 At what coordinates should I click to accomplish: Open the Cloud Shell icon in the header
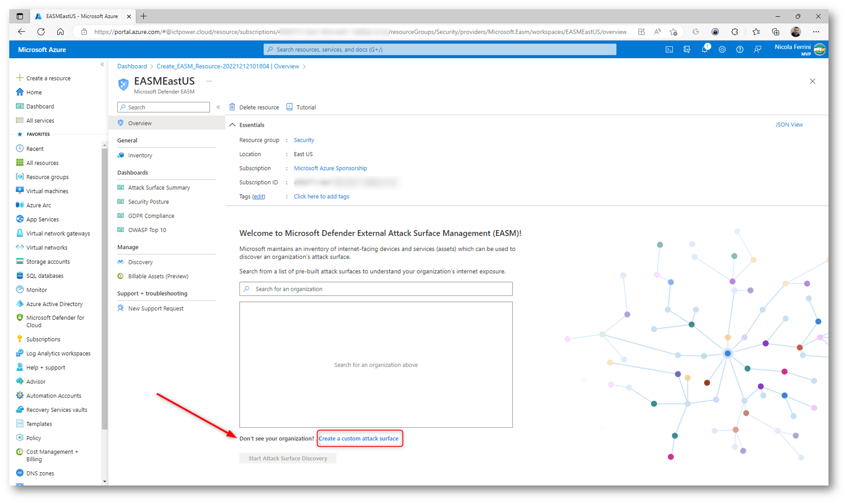[669, 50]
